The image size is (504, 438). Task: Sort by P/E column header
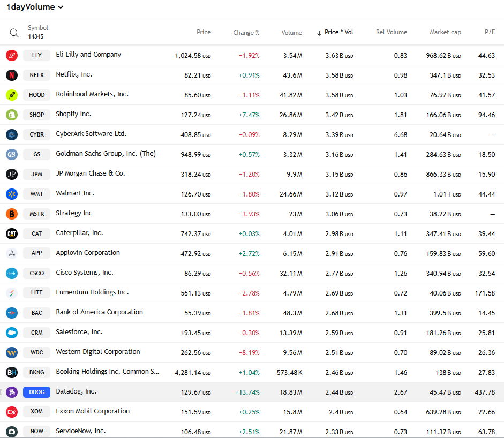pyautogui.click(x=490, y=32)
